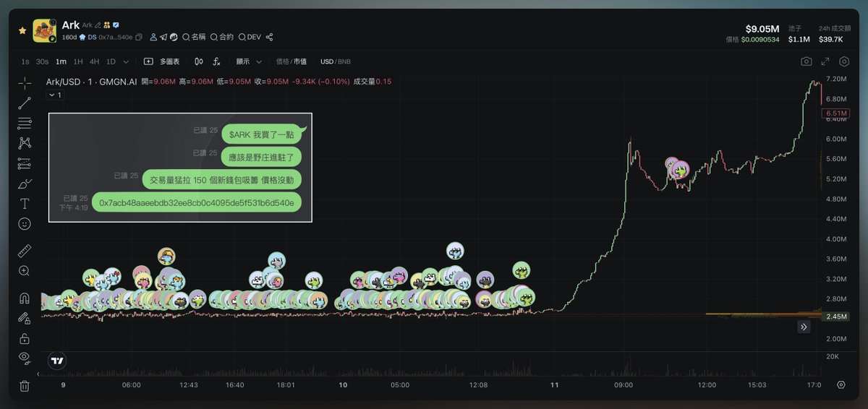The width and height of the screenshot is (868, 409).
Task: Toggle lock all drawings padlock
Action: [x=25, y=338]
